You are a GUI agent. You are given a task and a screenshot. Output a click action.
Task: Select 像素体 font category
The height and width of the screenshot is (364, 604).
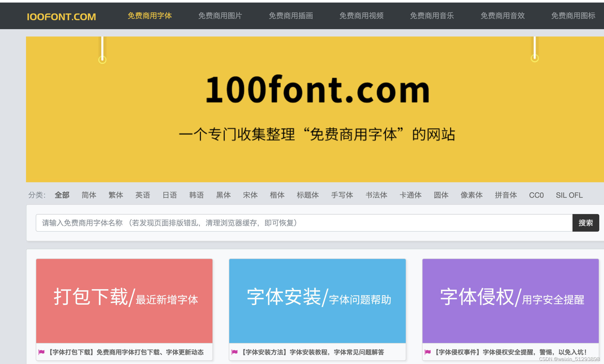click(x=471, y=195)
